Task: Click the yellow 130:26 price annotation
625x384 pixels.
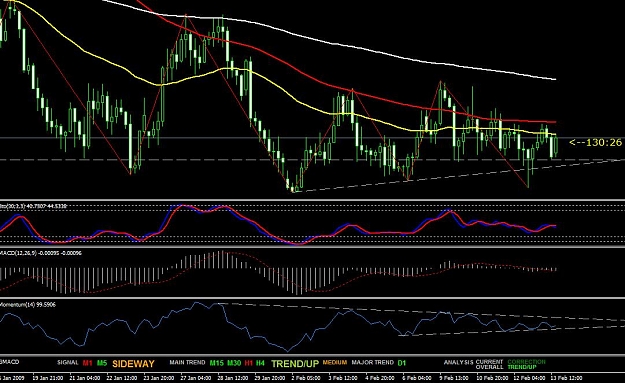Action: tap(596, 142)
